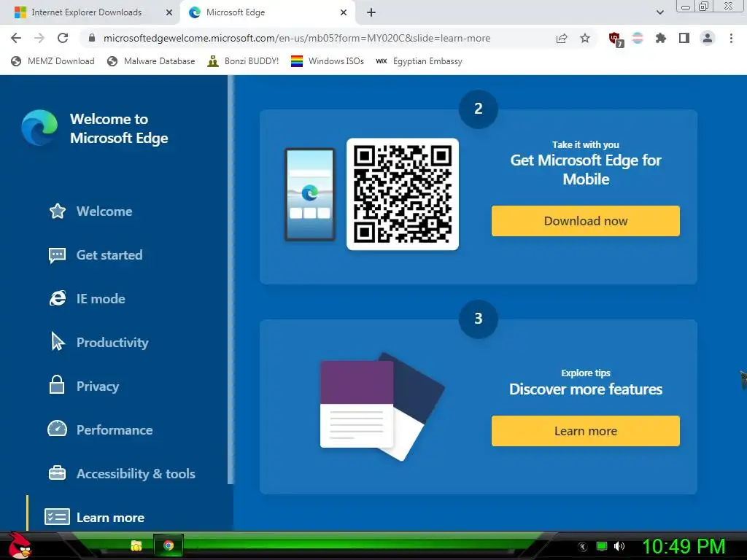
Task: Open the Bonzi BUDDY! bookmark
Action: [243, 61]
